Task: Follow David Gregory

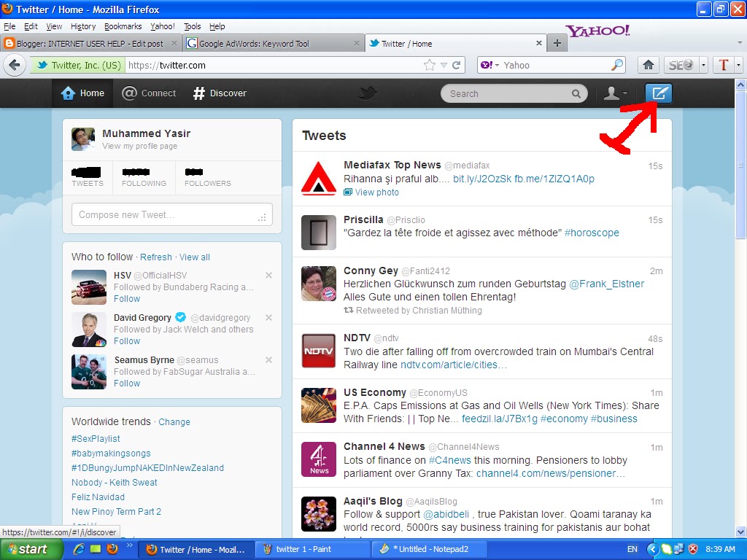Action: point(127,341)
